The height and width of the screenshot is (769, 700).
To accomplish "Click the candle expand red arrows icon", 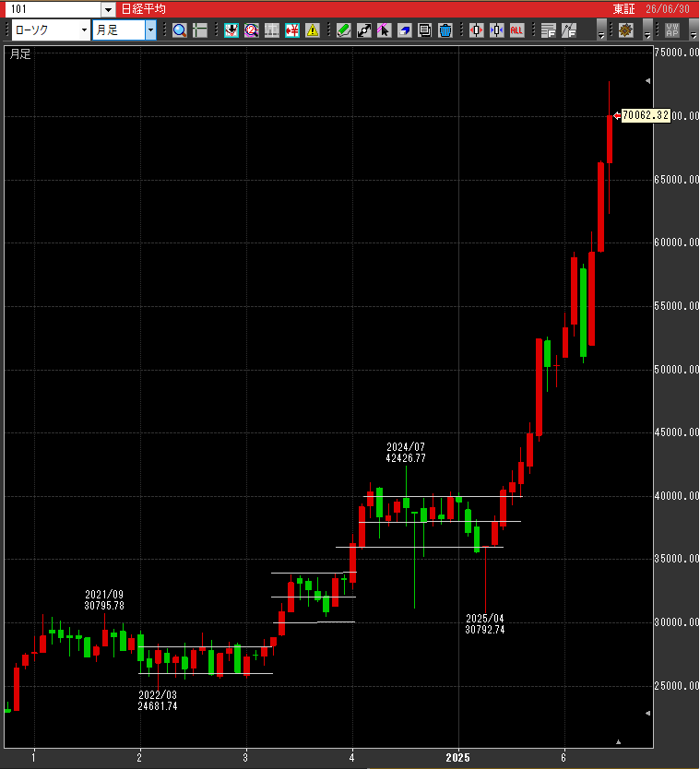I will (476, 30).
